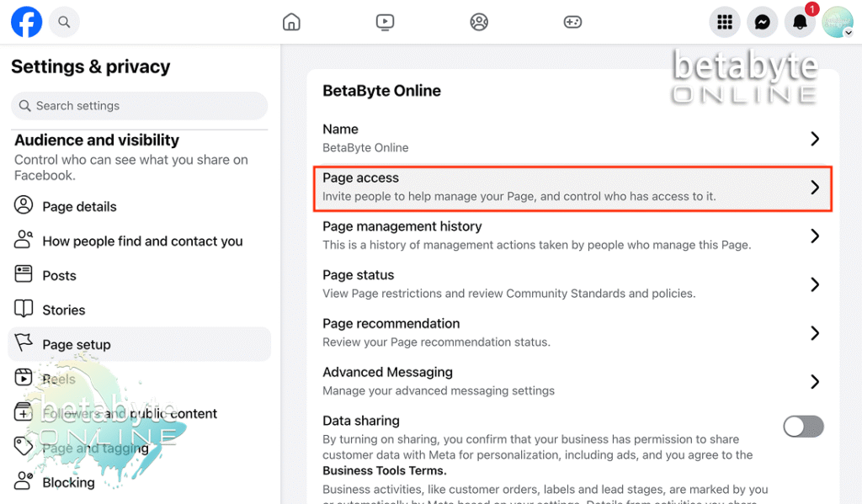This screenshot has height=504, width=862.
Task: Open the Groups icon in top navigation
Action: tap(479, 22)
